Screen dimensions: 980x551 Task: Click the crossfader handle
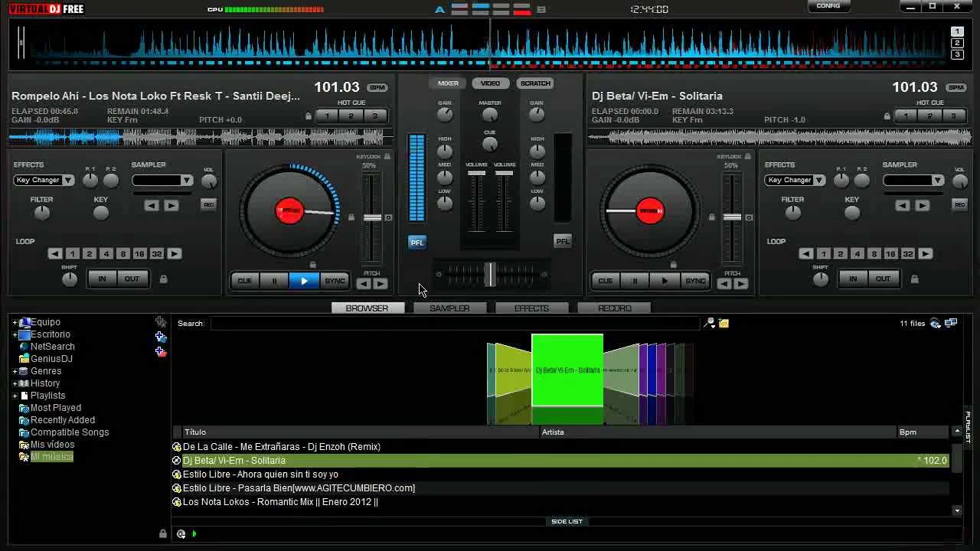[490, 274]
